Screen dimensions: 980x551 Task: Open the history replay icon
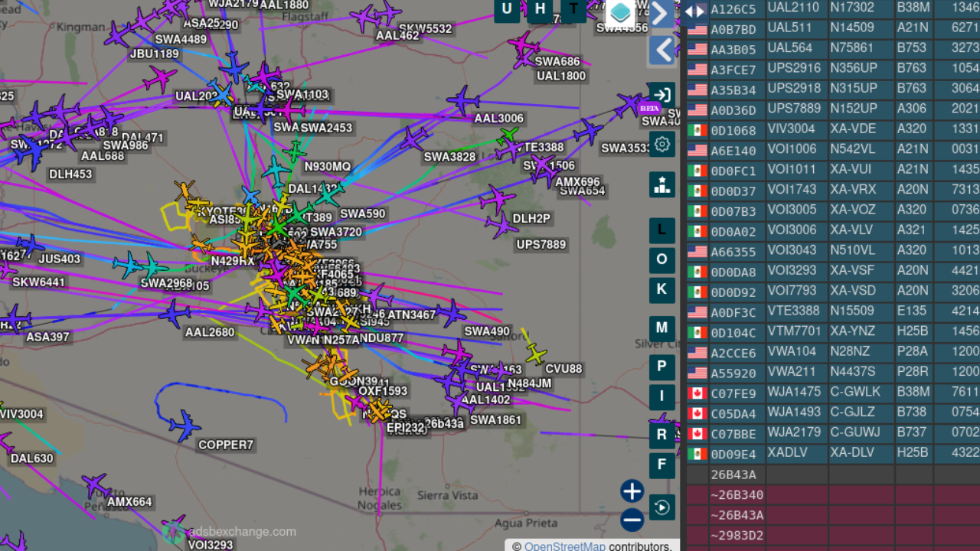662,507
